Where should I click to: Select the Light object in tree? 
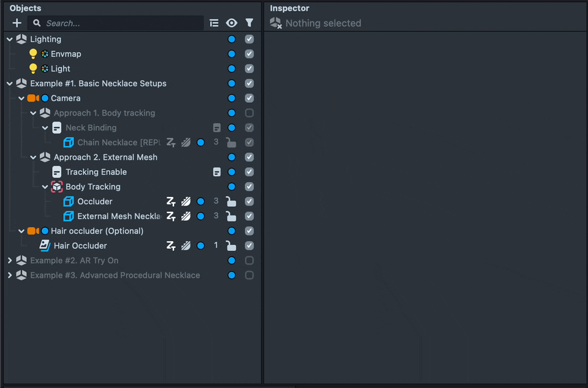tap(61, 69)
